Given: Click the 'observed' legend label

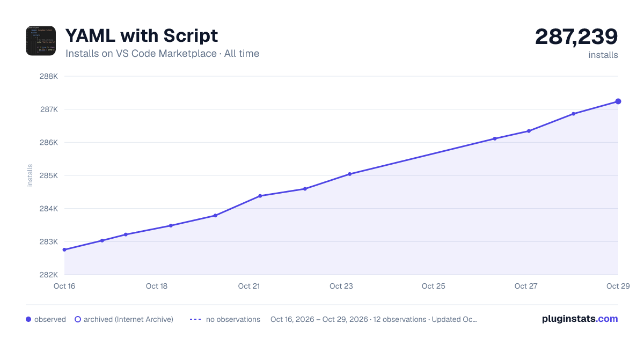Looking at the screenshot, I should (x=50, y=319).
